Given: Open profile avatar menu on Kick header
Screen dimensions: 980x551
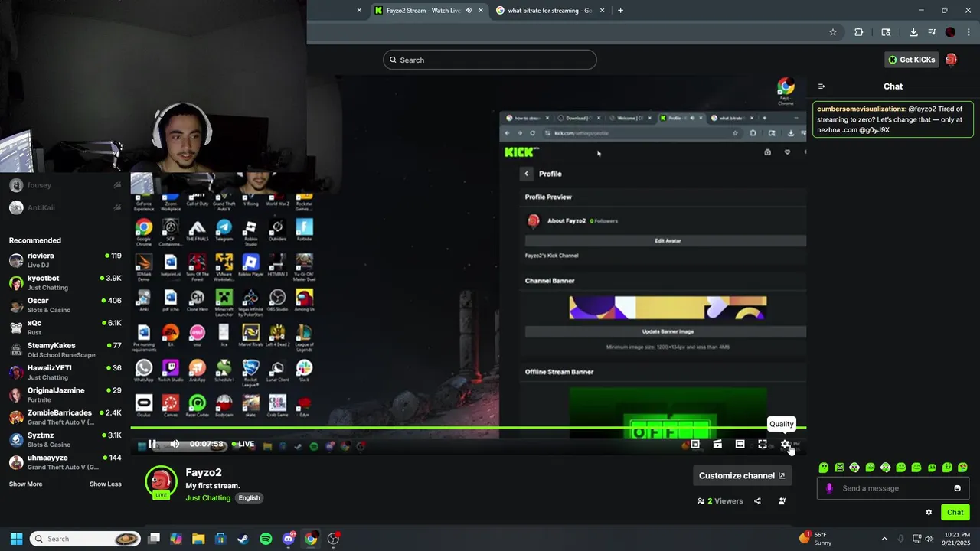Looking at the screenshot, I should coord(951,60).
